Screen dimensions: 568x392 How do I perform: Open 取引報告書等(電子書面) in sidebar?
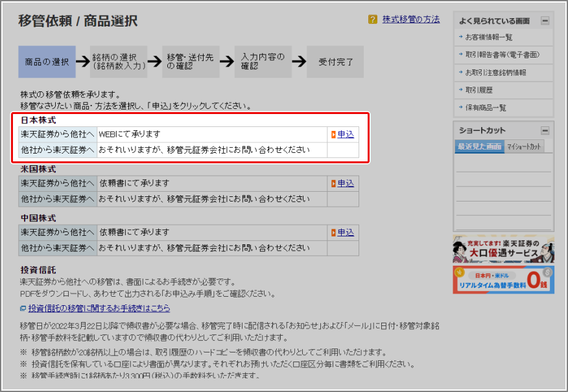503,54
